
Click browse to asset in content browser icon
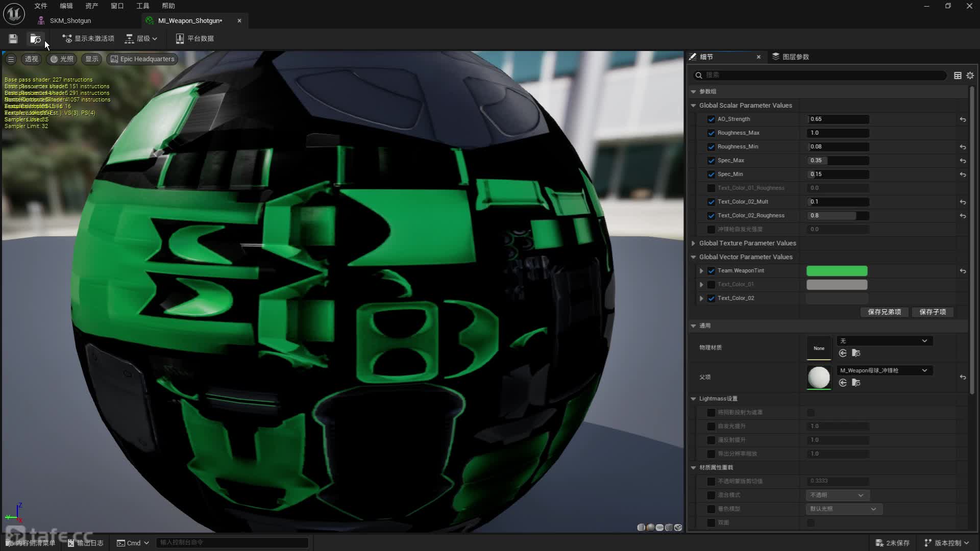click(x=35, y=39)
